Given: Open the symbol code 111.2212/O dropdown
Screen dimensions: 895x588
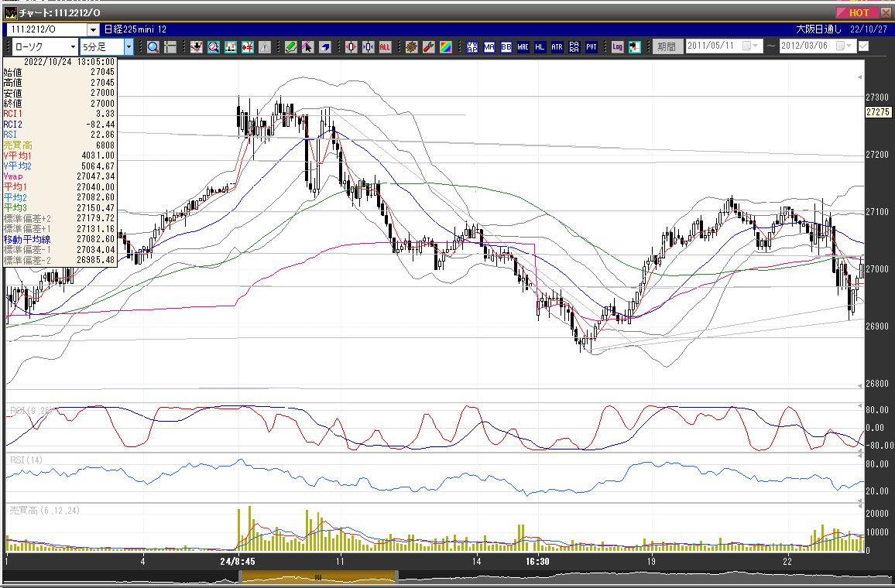Looking at the screenshot, I should (93, 29).
